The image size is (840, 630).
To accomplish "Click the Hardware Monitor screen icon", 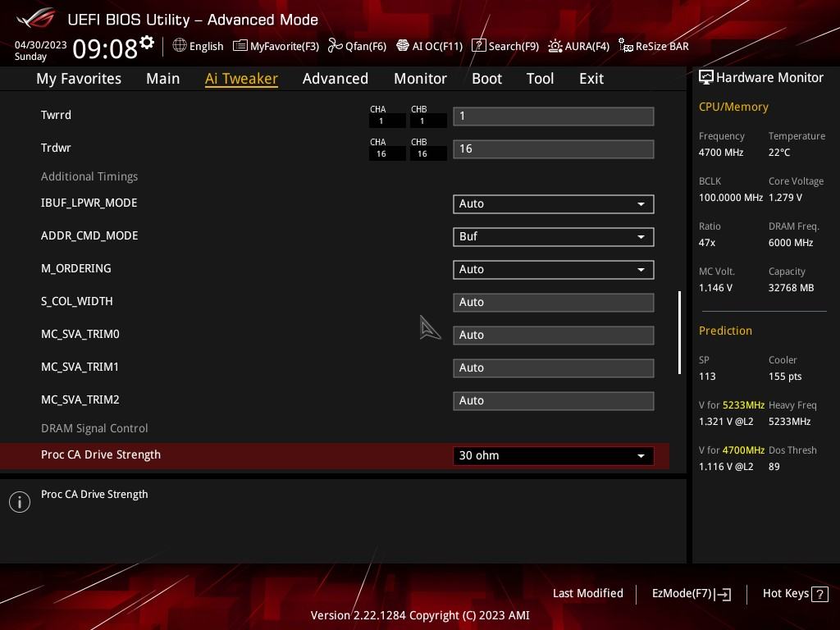I will coord(706,78).
